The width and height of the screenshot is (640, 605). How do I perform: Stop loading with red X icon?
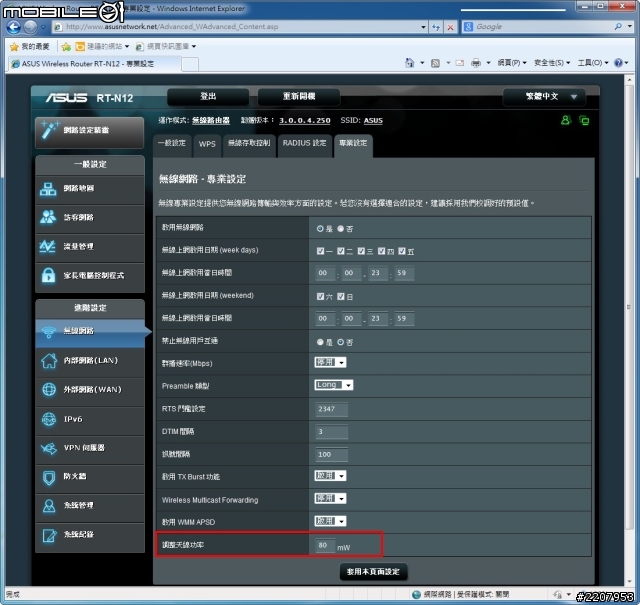(451, 27)
